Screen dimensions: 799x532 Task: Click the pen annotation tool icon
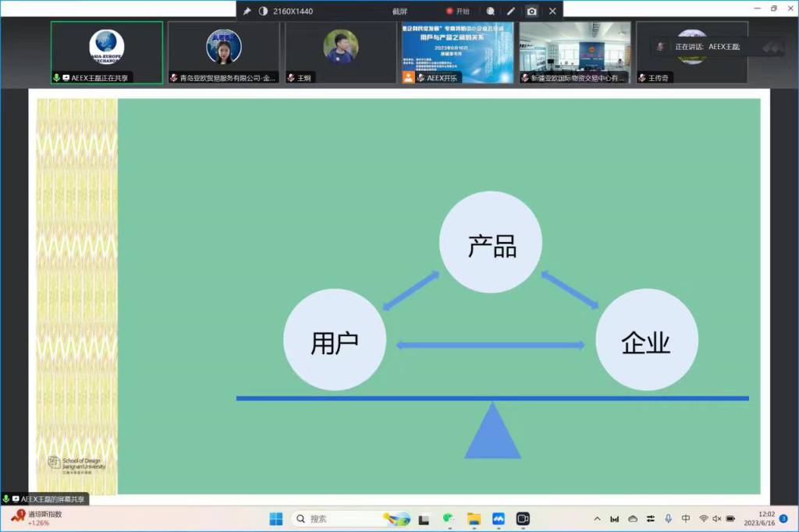tap(511, 11)
